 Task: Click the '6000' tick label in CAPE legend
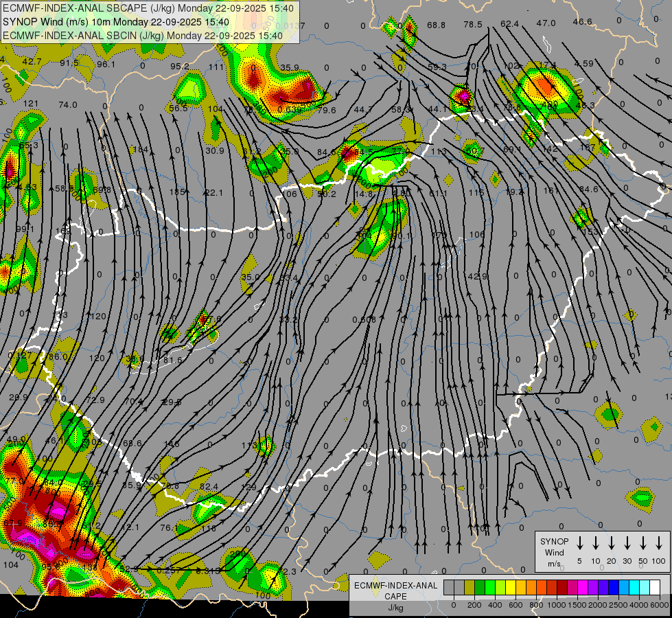click(659, 605)
